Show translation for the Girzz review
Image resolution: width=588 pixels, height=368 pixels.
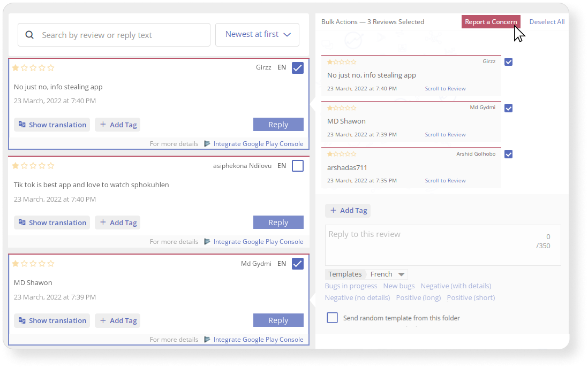point(52,125)
